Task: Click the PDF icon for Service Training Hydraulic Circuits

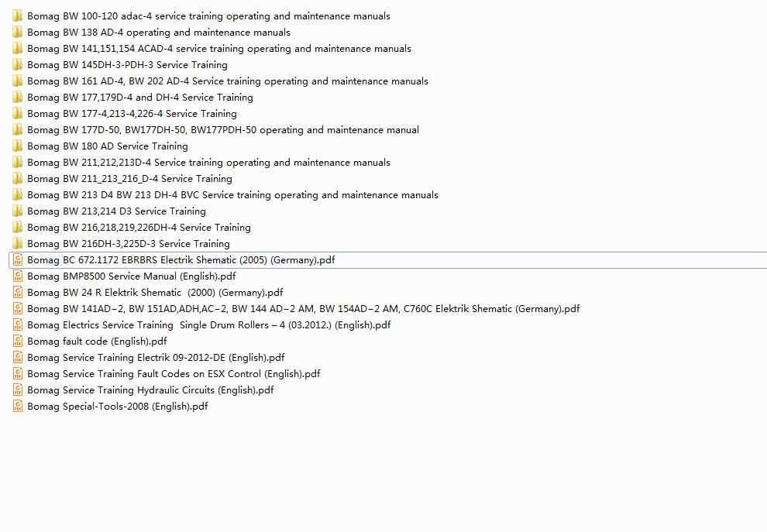Action: tap(18, 390)
